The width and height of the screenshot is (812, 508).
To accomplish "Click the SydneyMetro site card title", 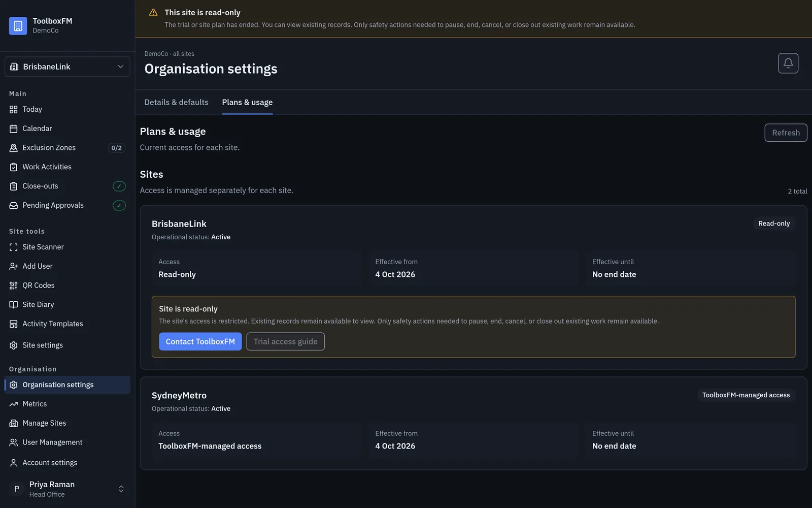I will [179, 395].
